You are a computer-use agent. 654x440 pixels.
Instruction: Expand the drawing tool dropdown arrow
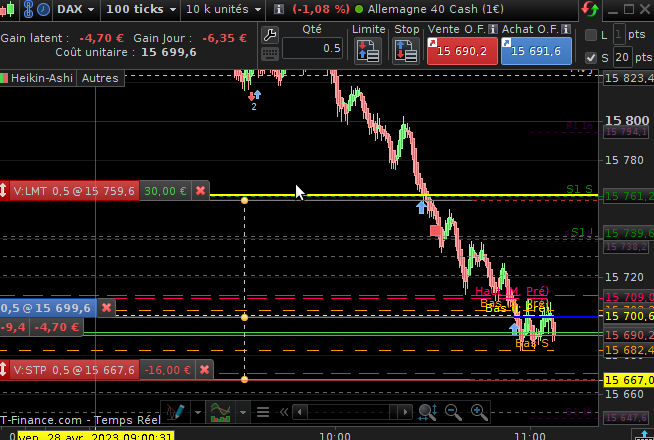pyautogui.click(x=198, y=412)
